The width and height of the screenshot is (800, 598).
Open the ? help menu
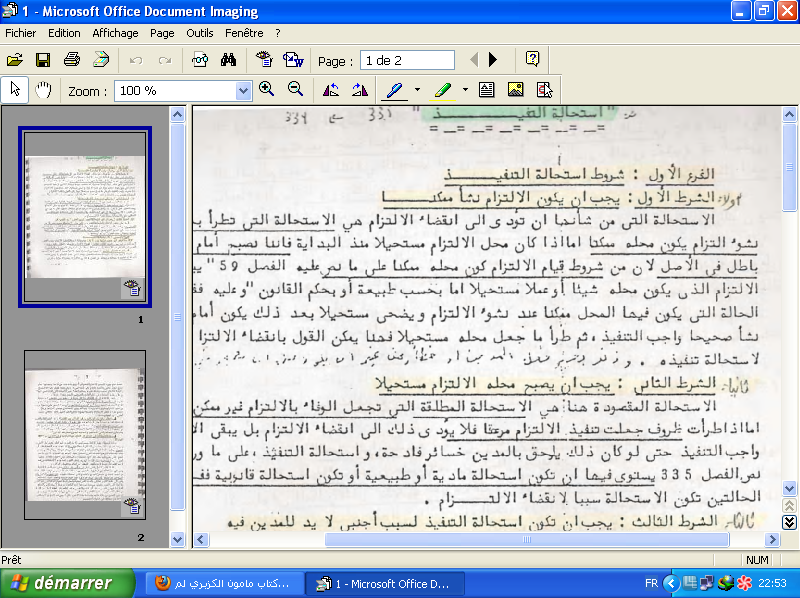point(278,33)
